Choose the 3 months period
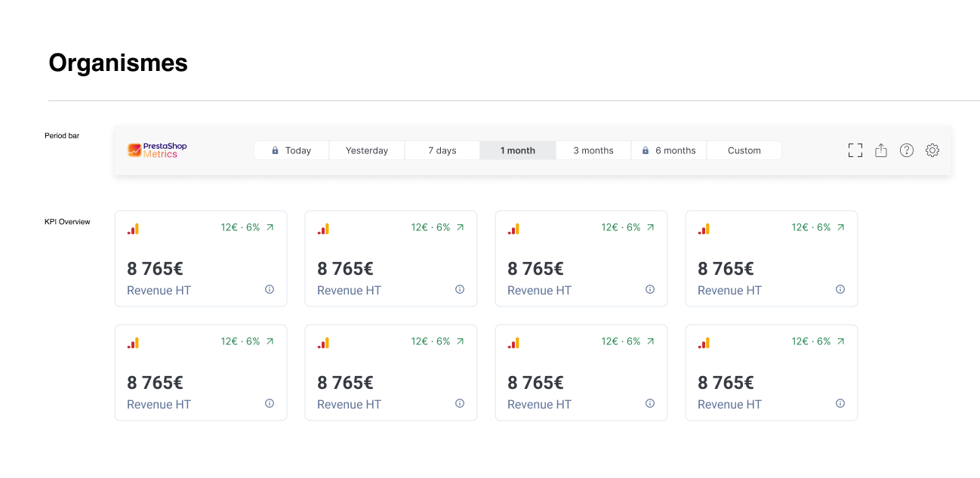 (x=593, y=150)
